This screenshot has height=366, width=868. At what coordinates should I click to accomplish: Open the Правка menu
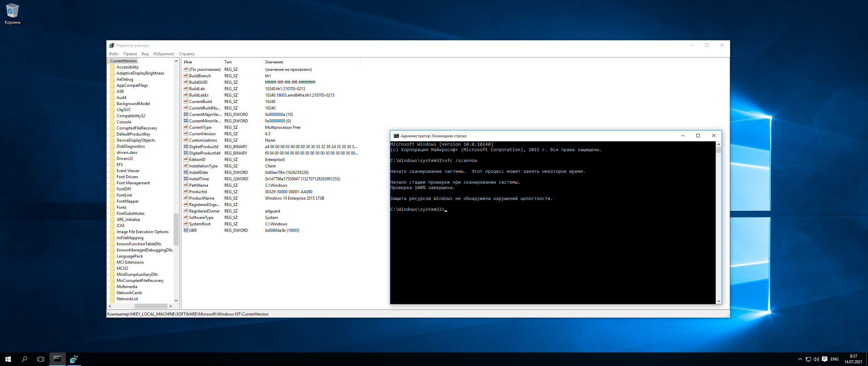pos(130,54)
